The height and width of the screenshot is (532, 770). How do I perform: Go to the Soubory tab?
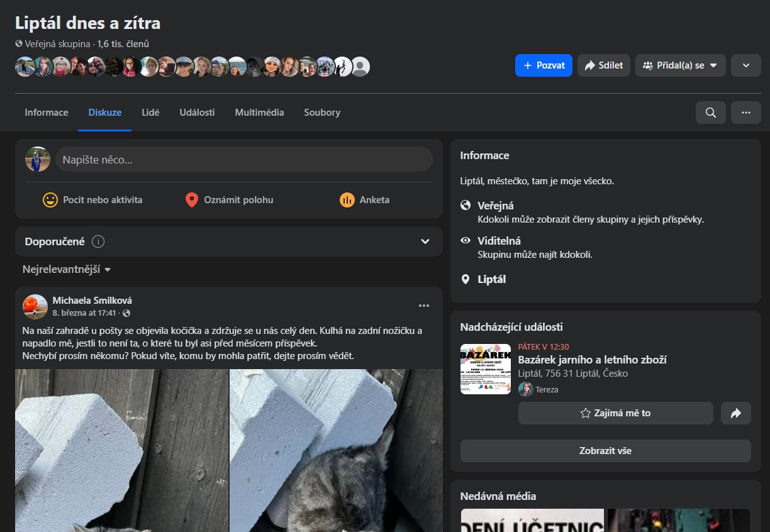[322, 113]
